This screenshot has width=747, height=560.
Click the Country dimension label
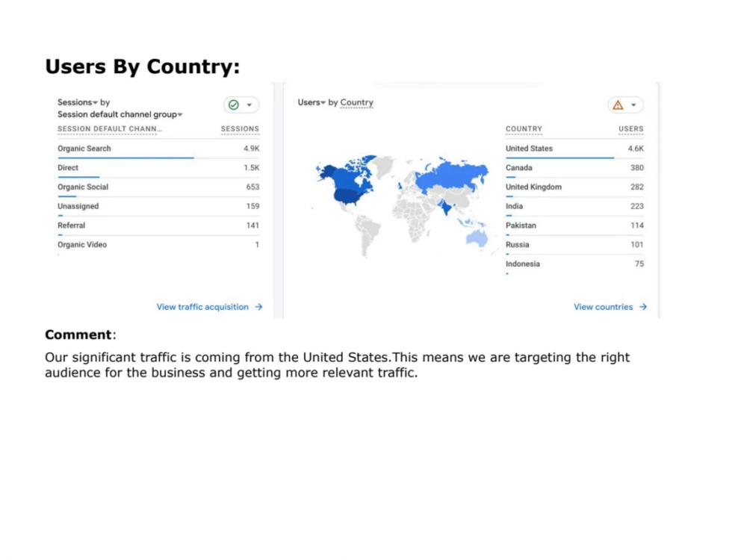357,103
